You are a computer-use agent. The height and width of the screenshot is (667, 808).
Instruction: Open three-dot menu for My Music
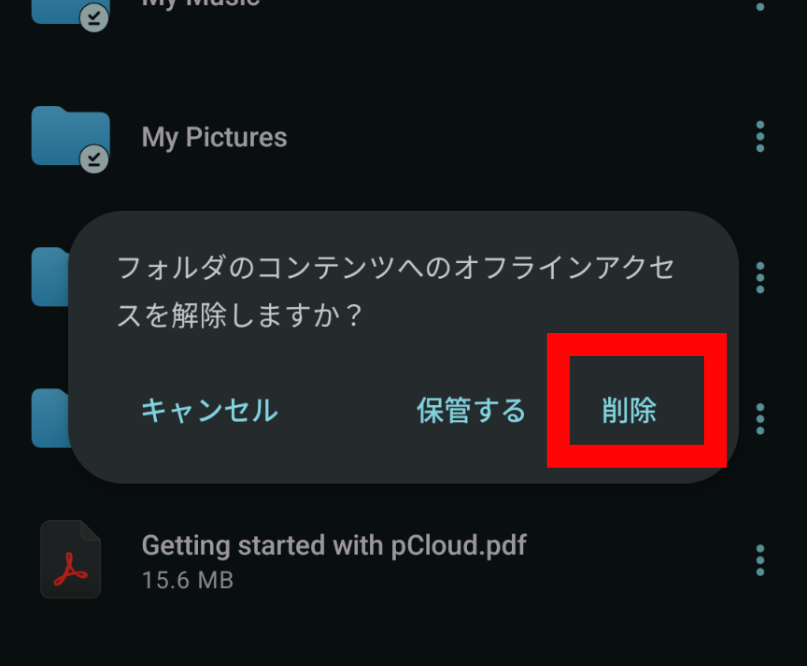pos(760,6)
